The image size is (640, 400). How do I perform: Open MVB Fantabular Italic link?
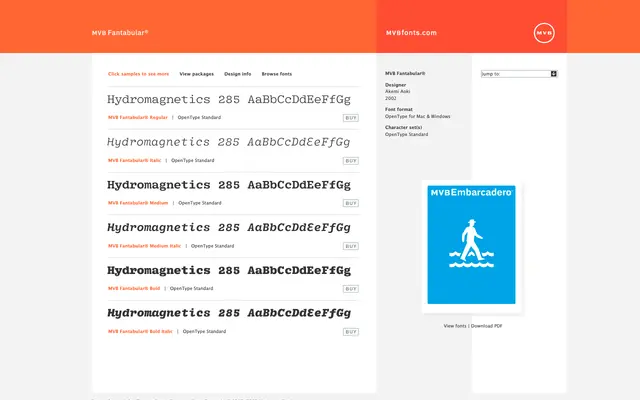coord(134,160)
